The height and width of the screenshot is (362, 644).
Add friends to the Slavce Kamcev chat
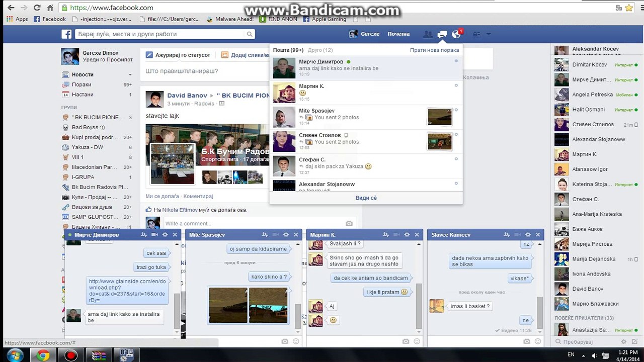pos(507,235)
